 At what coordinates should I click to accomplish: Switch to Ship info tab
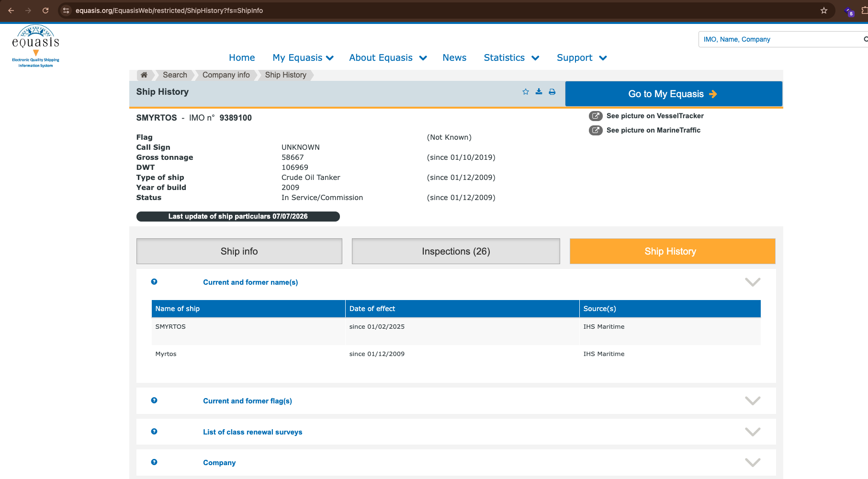point(239,251)
